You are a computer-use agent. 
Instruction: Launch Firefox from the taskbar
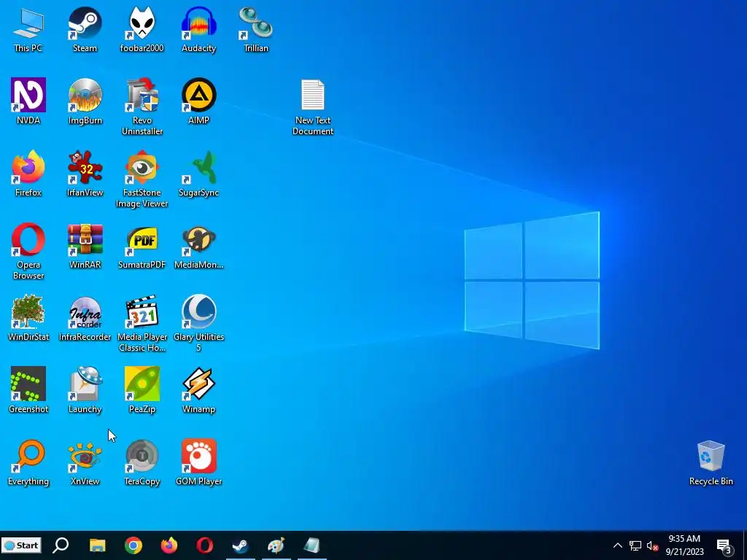pyautogui.click(x=169, y=545)
